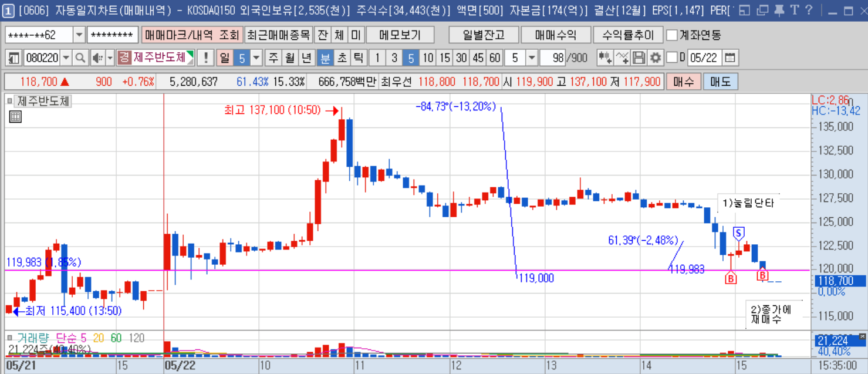Select the 틱 tick period toggle
The height and width of the screenshot is (374, 868).
pos(358,58)
